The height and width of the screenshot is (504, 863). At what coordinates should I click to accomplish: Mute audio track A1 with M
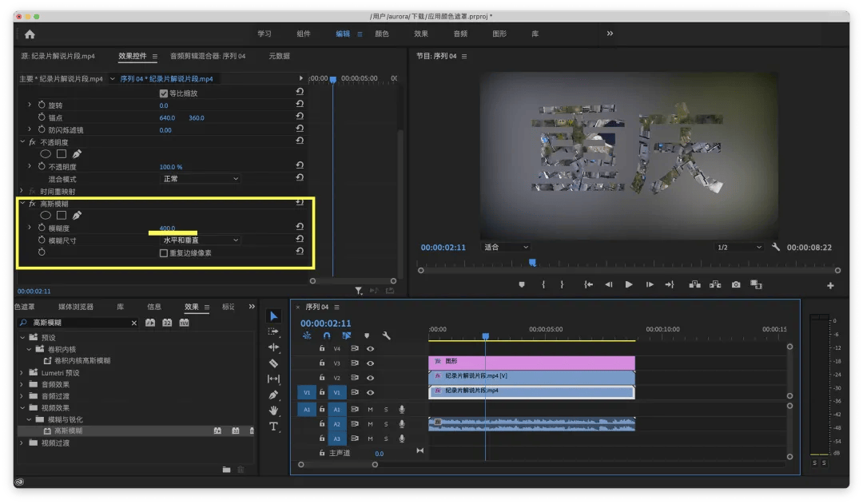(371, 410)
